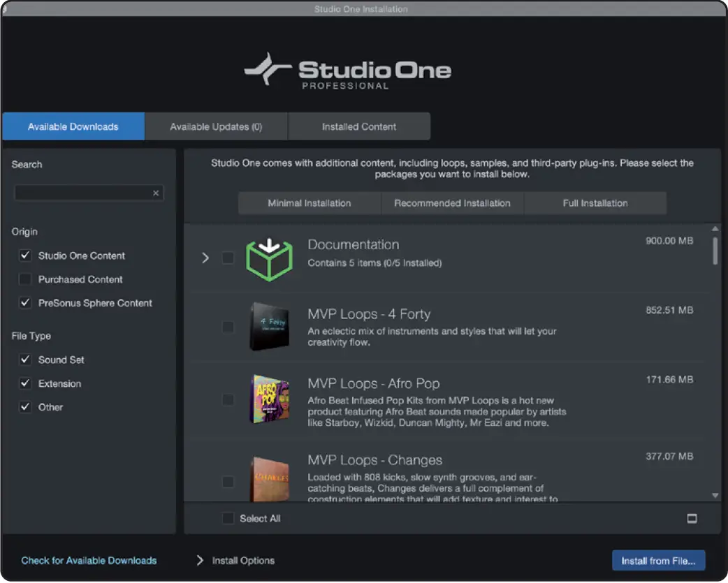Screen dimensions: 728x583
Task: Click the green Documentation package icon
Action: 270,258
